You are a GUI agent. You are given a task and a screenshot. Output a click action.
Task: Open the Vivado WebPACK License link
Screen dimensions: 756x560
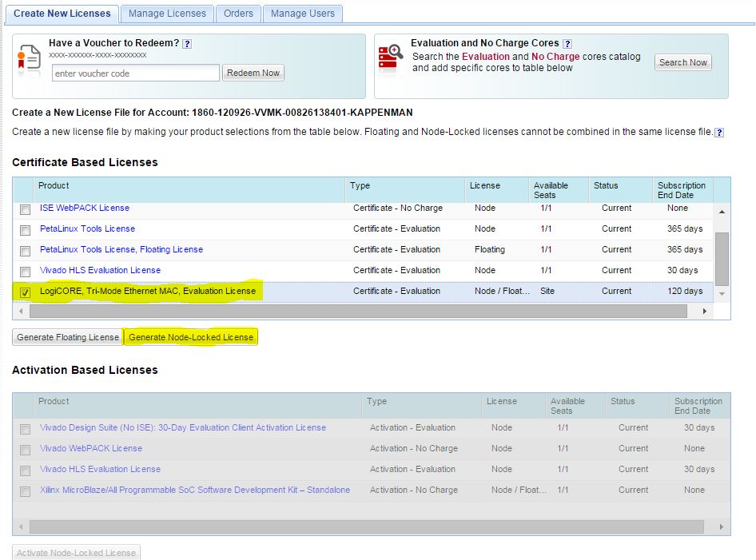tap(91, 448)
